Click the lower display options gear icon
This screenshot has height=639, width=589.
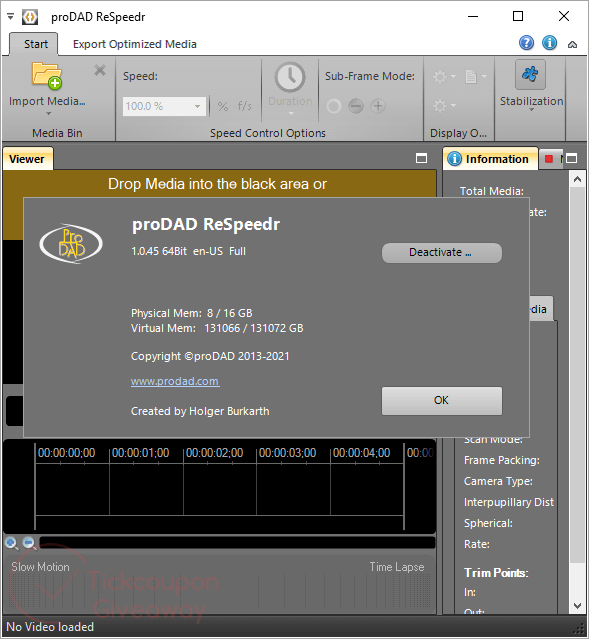(440, 106)
